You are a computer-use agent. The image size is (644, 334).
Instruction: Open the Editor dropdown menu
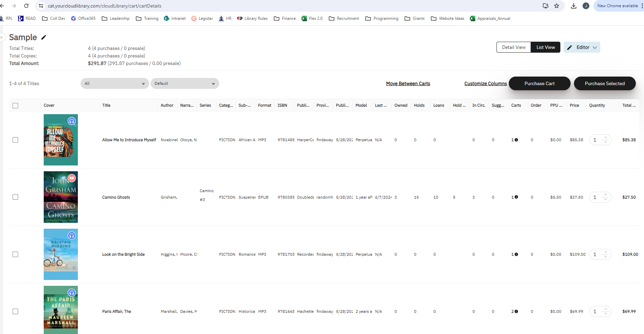pyautogui.click(x=582, y=48)
